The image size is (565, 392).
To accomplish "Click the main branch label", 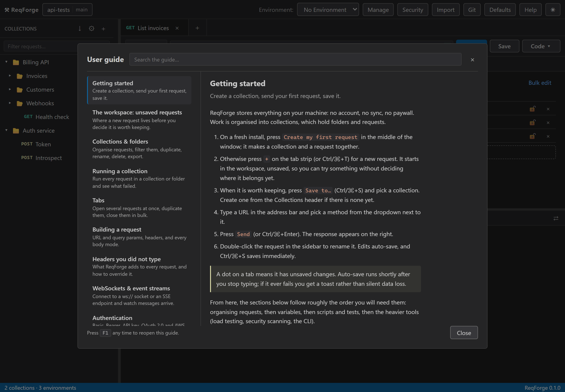I will tap(82, 10).
